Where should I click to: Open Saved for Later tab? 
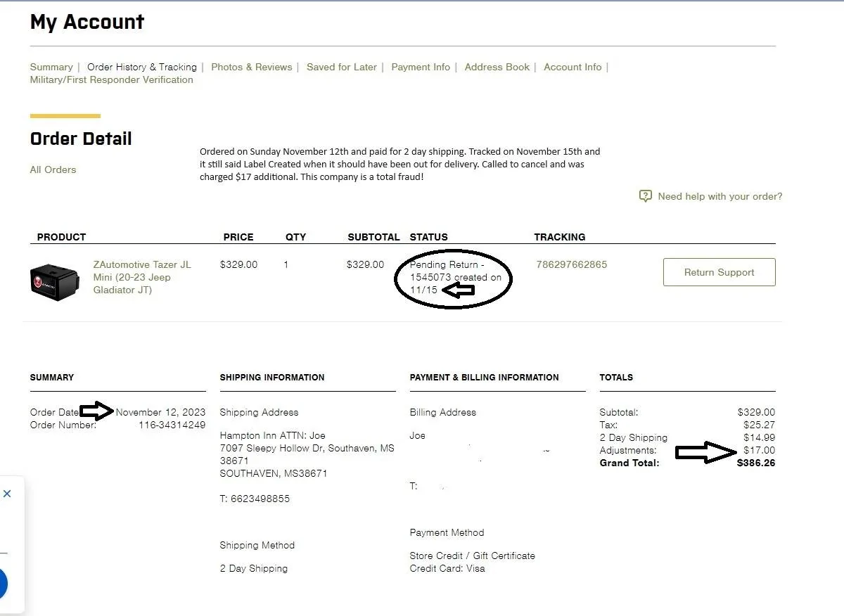click(x=342, y=67)
